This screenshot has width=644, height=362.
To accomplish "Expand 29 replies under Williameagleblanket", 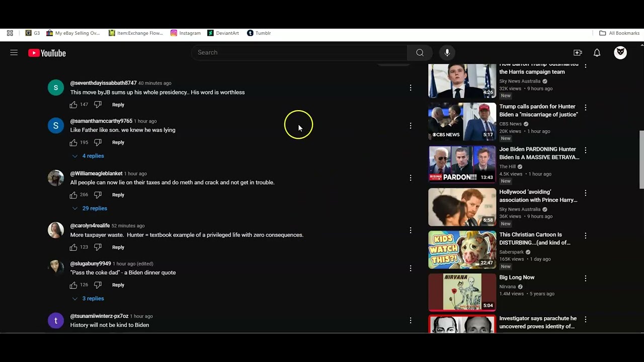I will pyautogui.click(x=90, y=208).
